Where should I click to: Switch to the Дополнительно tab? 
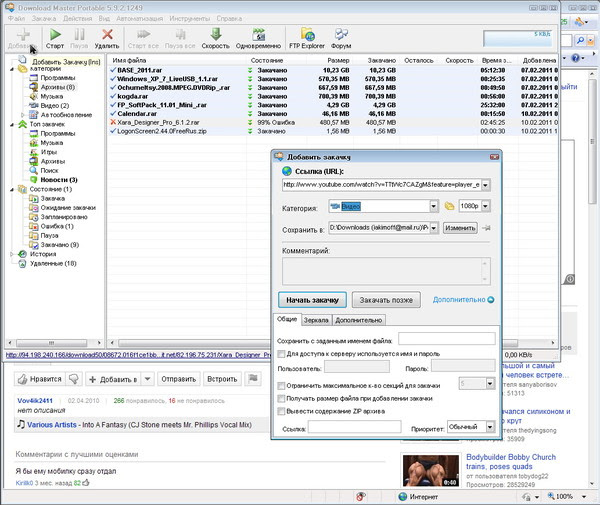(359, 320)
